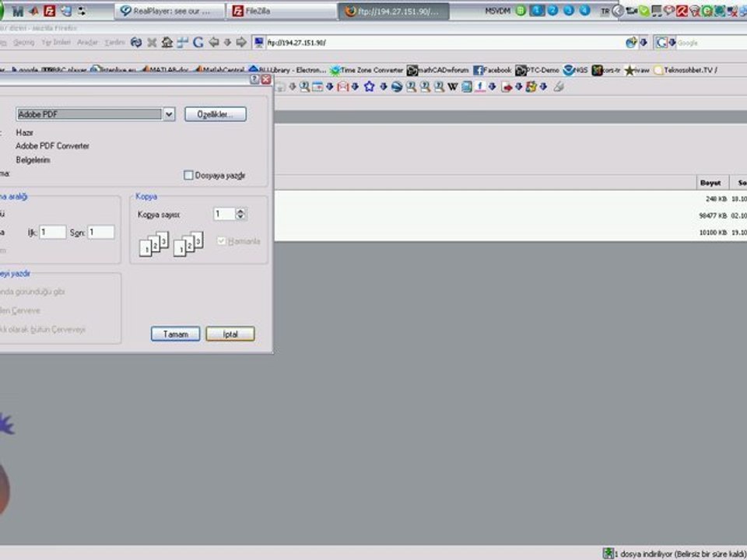Image resolution: width=747 pixels, height=560 pixels.
Task: Click the blue book toolbar icon
Action: 467,86
